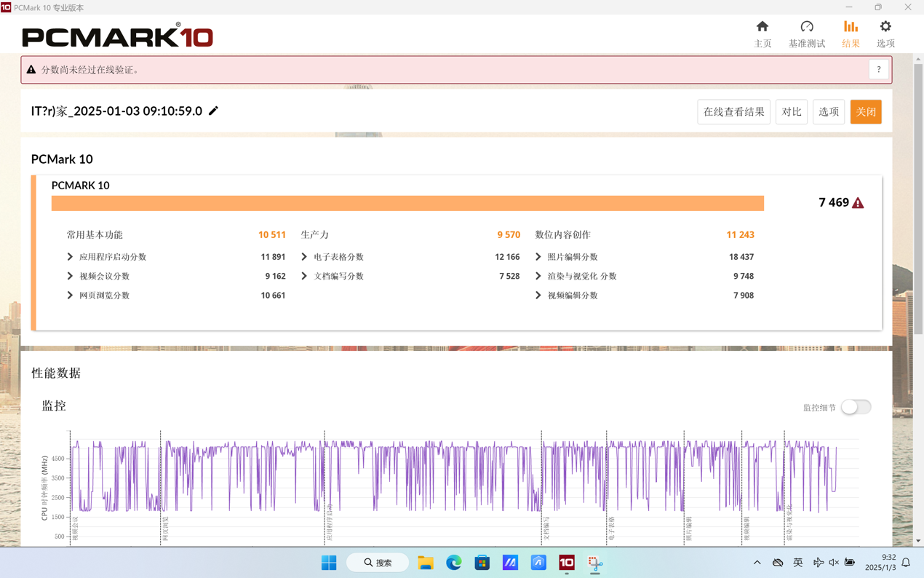Screen dimensions: 924x578
Task: Open Microsoft Edge from taskbar
Action: click(x=454, y=563)
